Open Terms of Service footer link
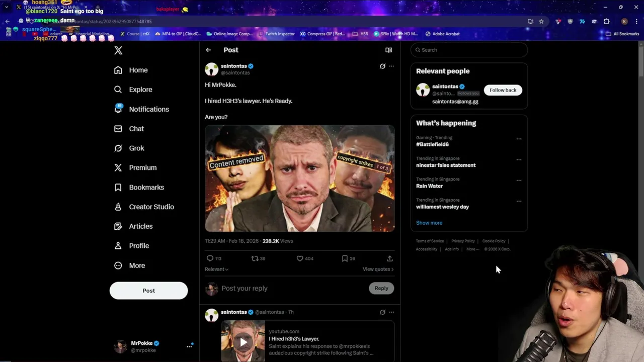This screenshot has width=644, height=362. tap(430, 241)
